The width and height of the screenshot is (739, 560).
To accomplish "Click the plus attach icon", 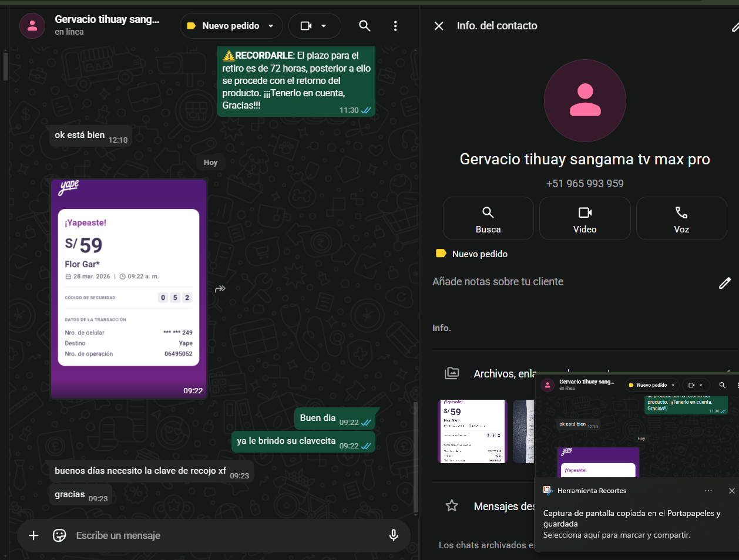I will pos(33,535).
